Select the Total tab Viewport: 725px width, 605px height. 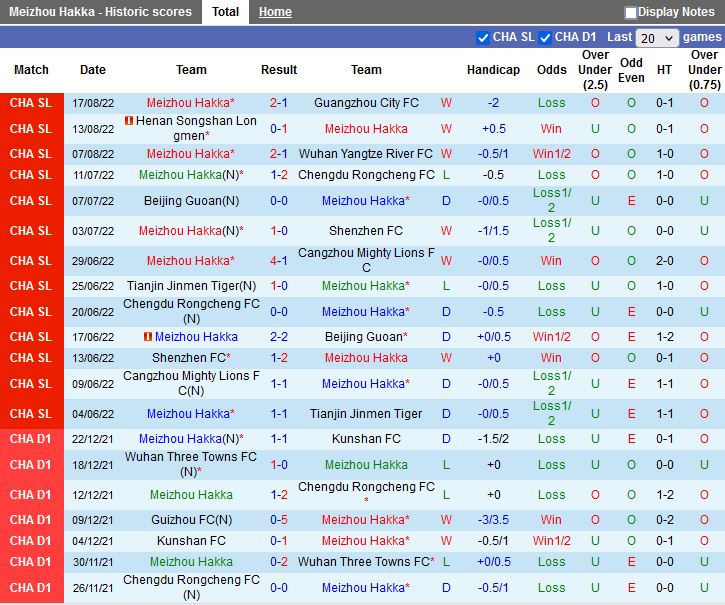click(x=225, y=12)
